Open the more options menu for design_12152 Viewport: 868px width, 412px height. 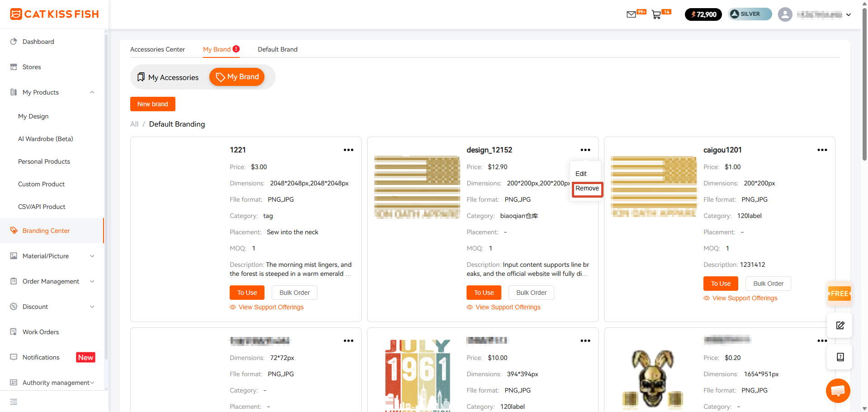[x=585, y=150]
